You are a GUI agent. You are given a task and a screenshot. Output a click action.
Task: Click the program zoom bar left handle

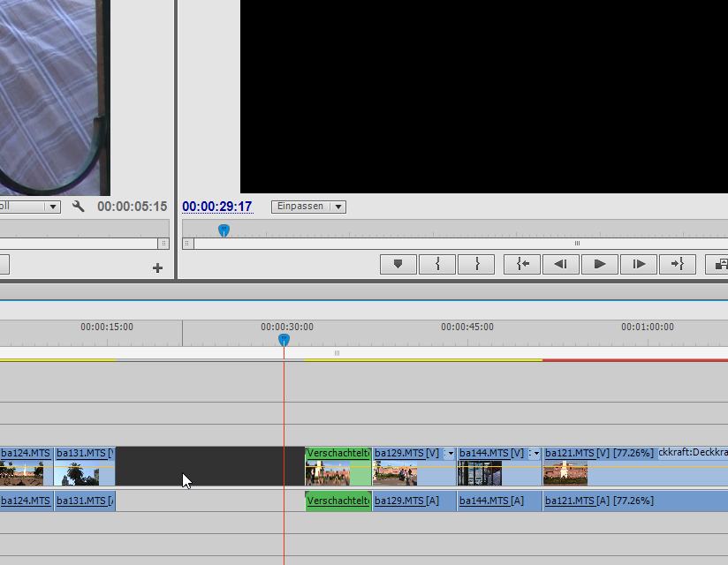(188, 243)
